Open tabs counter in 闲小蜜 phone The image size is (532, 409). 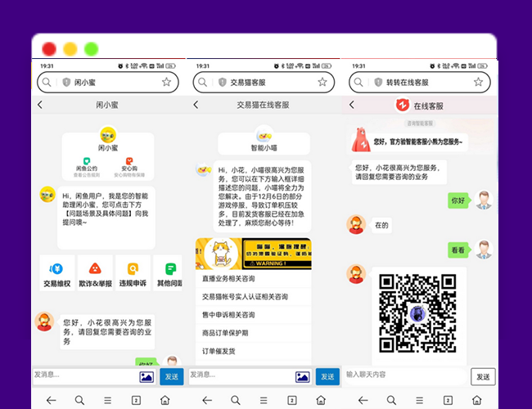tap(136, 401)
